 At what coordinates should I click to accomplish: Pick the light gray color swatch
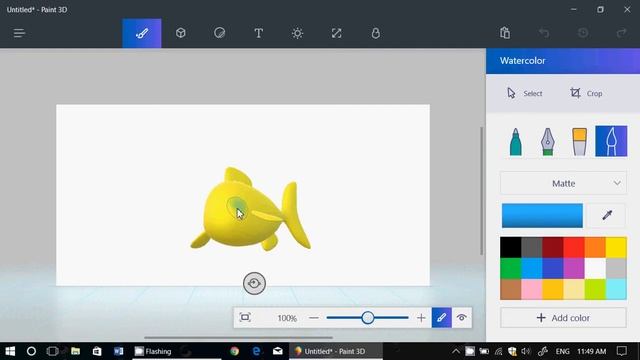pyautogui.click(x=616, y=268)
